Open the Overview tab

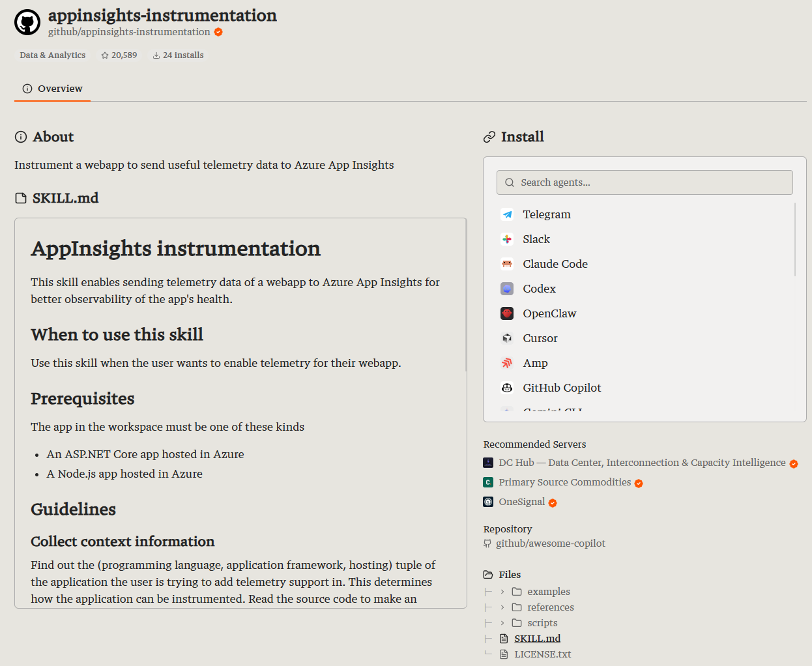pos(52,89)
